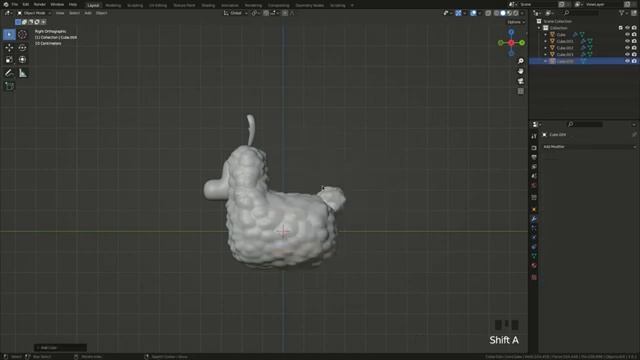Open the Object Data properties tab icon
640x360 pixels.
pos(534,256)
